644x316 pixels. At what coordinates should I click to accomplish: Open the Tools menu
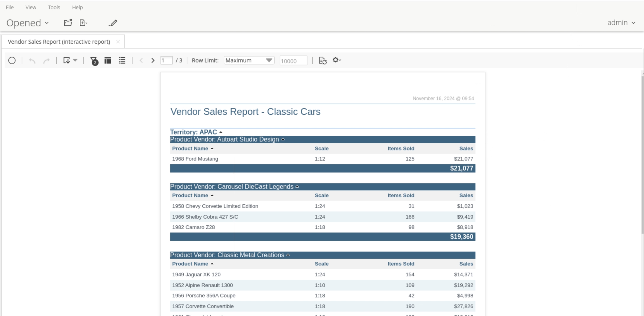pyautogui.click(x=54, y=7)
